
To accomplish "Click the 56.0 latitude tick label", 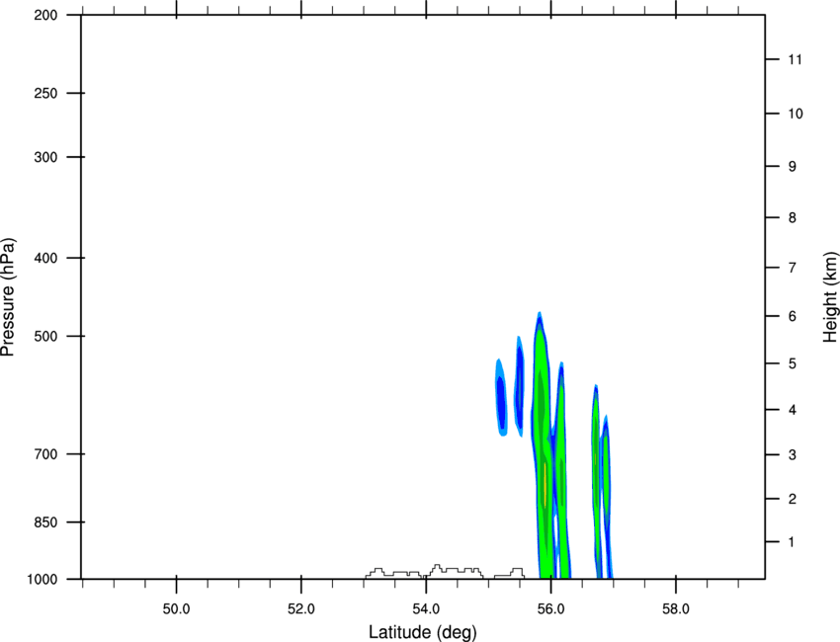I will point(550,609).
